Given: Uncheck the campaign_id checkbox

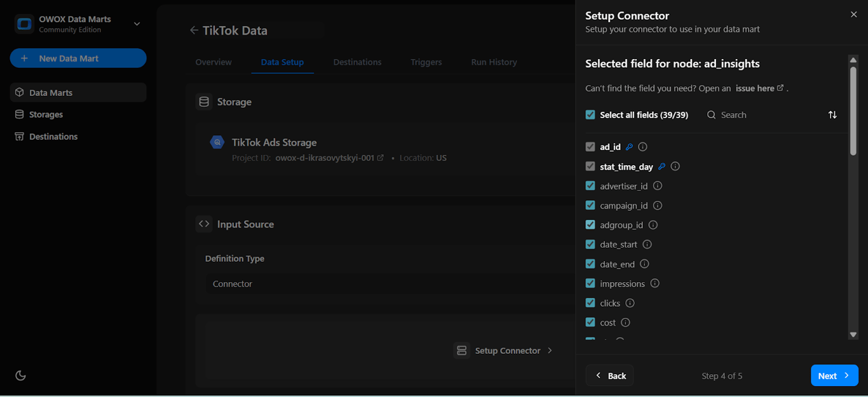Looking at the screenshot, I should click(x=590, y=205).
